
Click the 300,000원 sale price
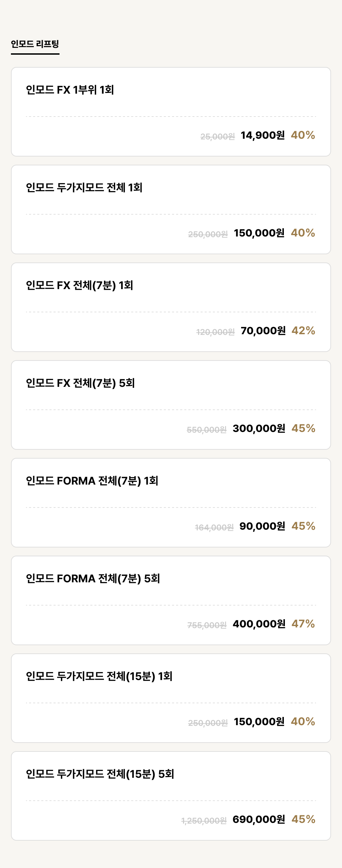point(259,429)
